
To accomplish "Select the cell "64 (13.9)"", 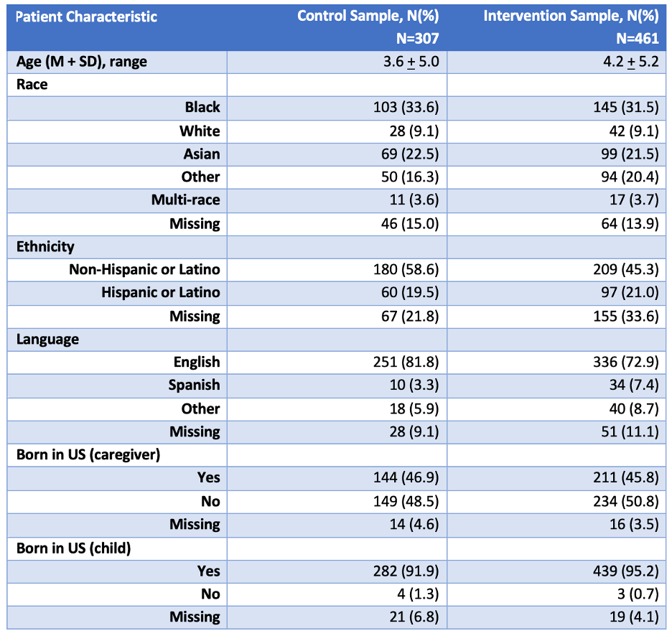I will click(630, 224).
